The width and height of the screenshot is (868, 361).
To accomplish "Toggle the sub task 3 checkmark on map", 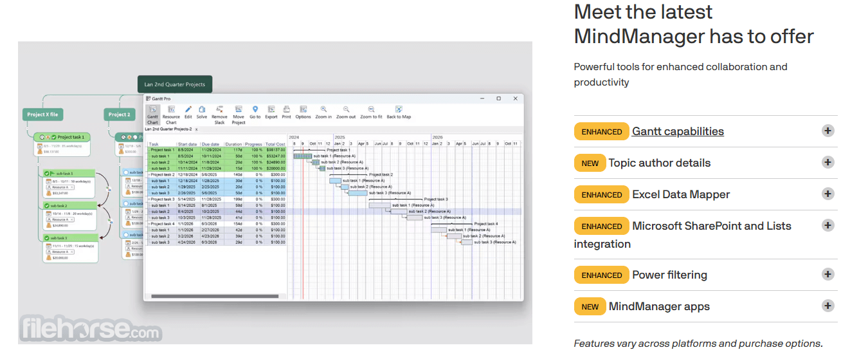I will pos(47,238).
